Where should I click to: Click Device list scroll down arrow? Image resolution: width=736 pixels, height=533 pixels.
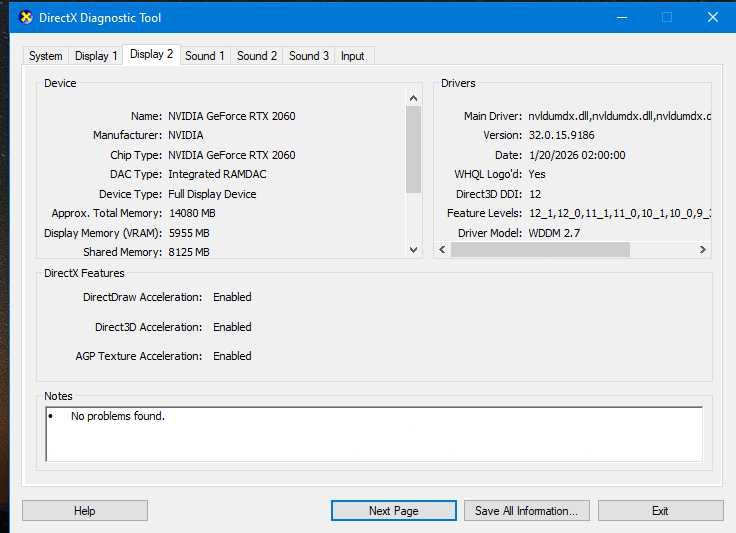click(414, 249)
